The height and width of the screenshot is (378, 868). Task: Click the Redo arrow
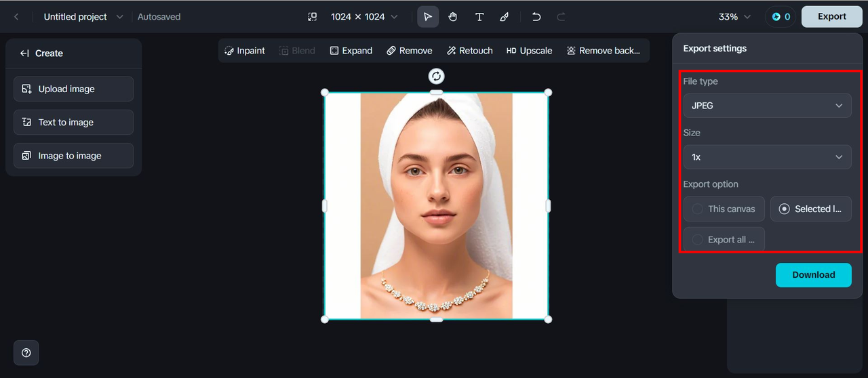click(561, 17)
